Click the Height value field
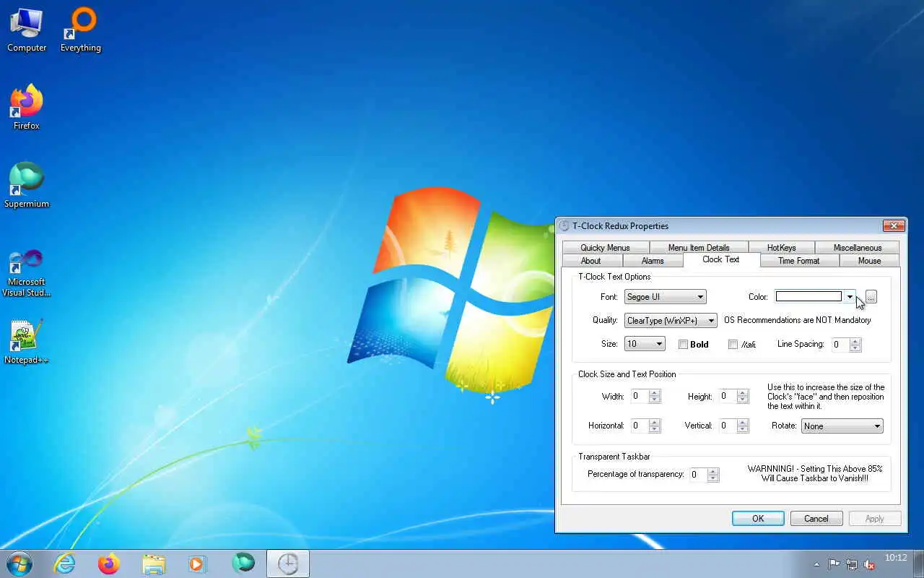This screenshot has width=924, height=578. [x=728, y=397]
